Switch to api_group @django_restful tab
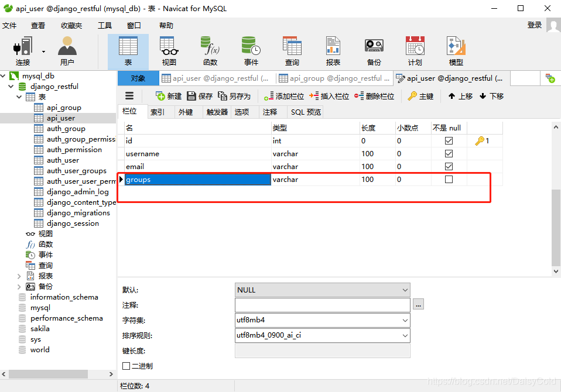The image size is (561, 392). click(x=334, y=78)
